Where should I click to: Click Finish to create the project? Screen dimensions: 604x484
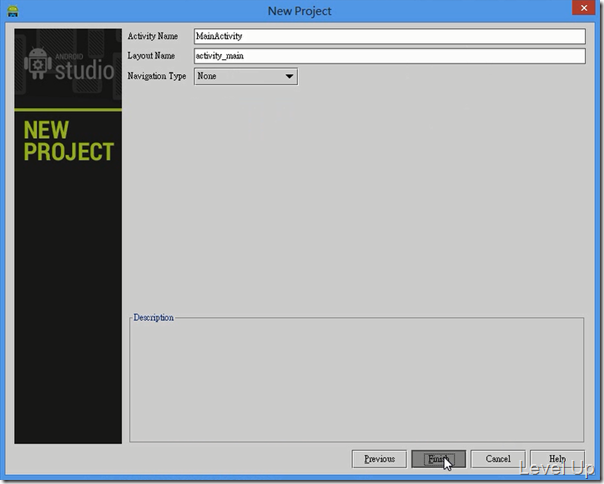pos(438,459)
